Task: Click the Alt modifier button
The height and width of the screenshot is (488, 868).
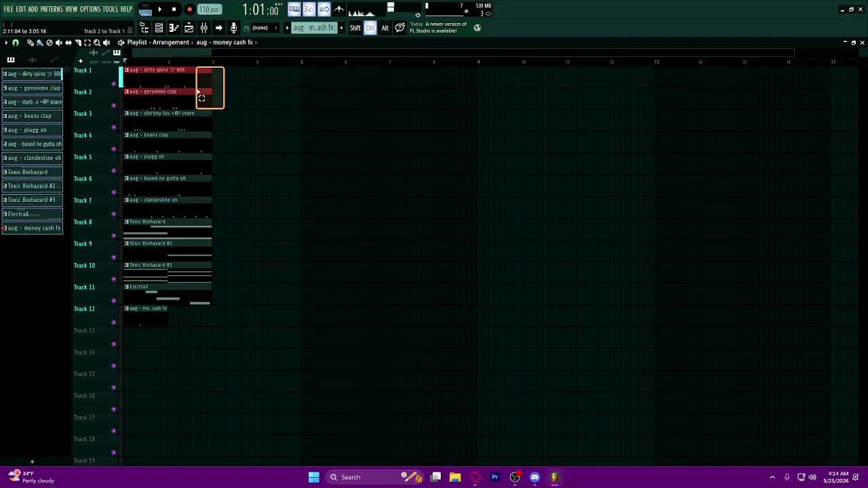Action: click(385, 28)
